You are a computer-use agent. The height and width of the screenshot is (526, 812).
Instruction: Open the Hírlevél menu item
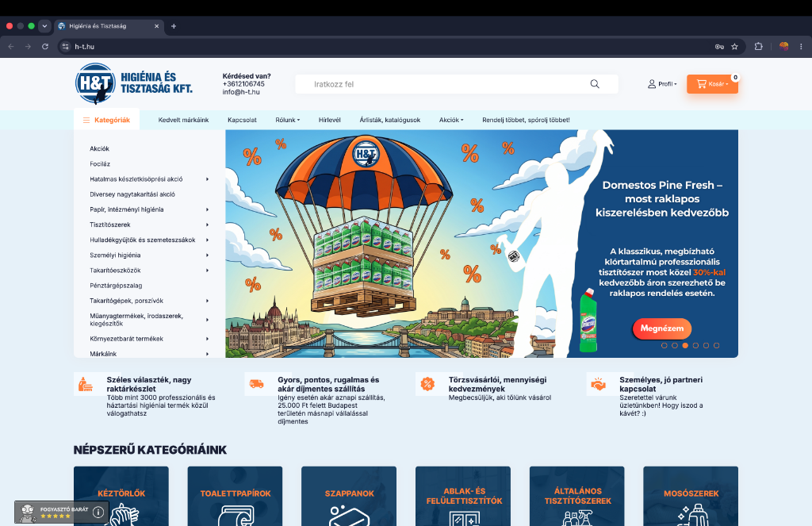(329, 120)
